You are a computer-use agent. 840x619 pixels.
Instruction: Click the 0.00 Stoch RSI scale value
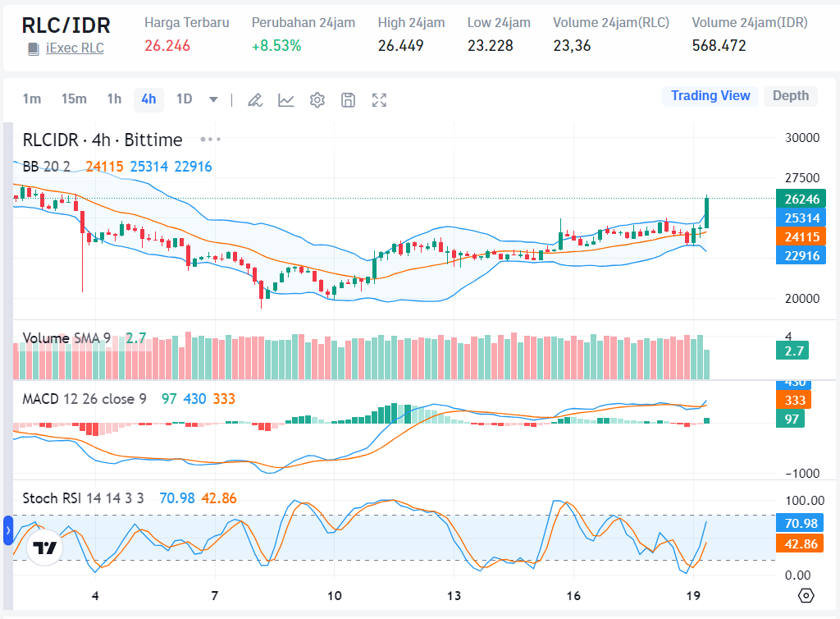click(797, 575)
